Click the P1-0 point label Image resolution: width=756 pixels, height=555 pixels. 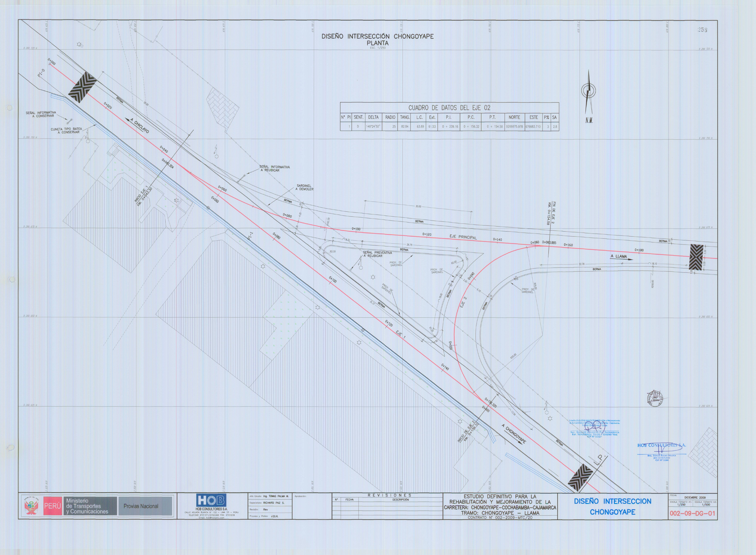point(41,73)
